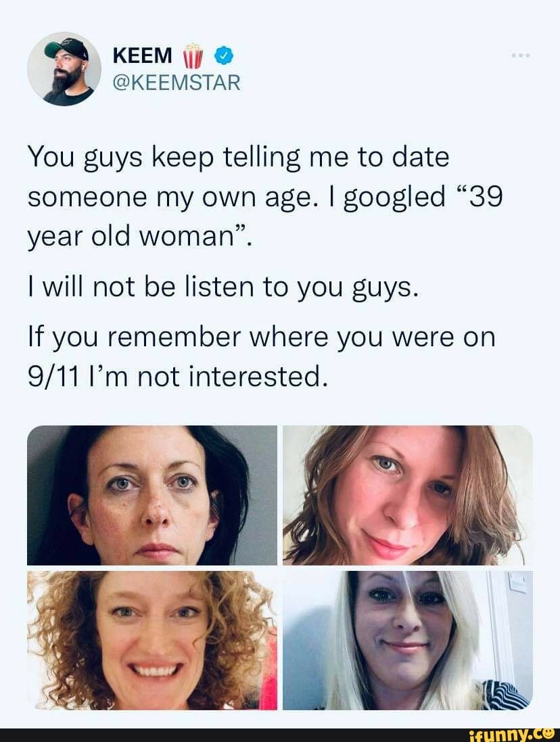Open the @KEEMSTAR handle link
The image size is (560, 742).
point(177,83)
